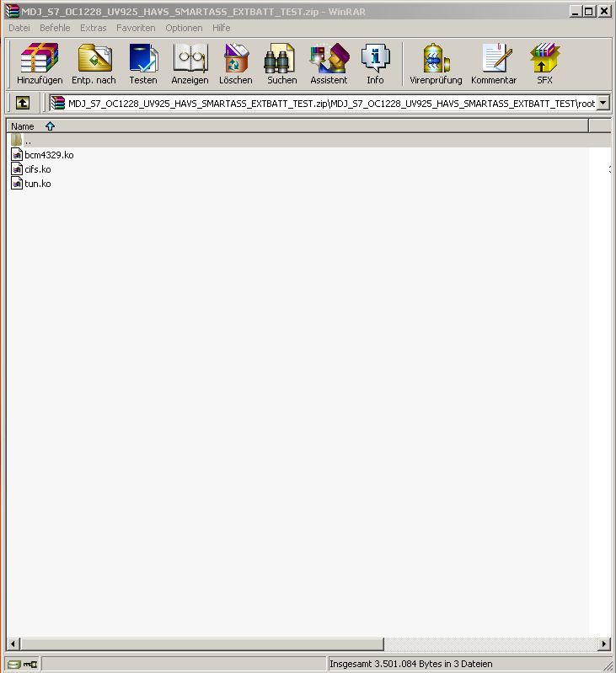
Task: Sort by the Name column header
Action: coord(297,126)
